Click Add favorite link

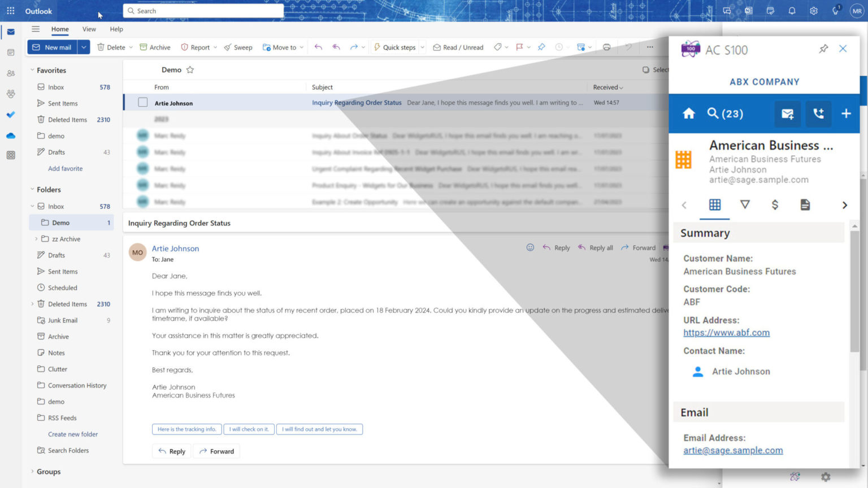pos(65,168)
